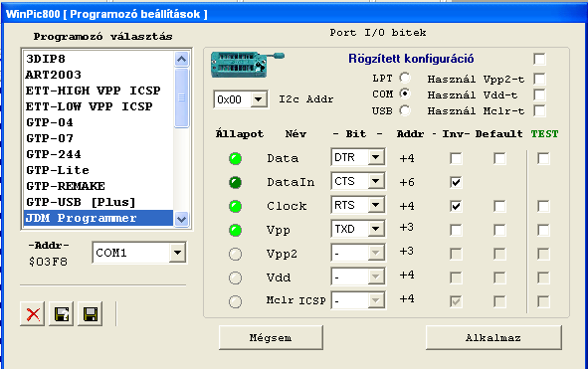Click the Mégsem cancel button

[271, 338]
